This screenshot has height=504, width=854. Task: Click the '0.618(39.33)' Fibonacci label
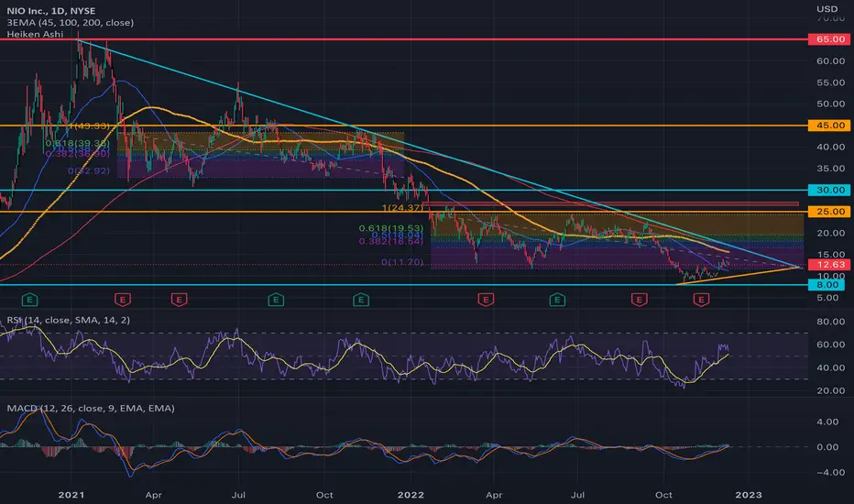[77, 143]
